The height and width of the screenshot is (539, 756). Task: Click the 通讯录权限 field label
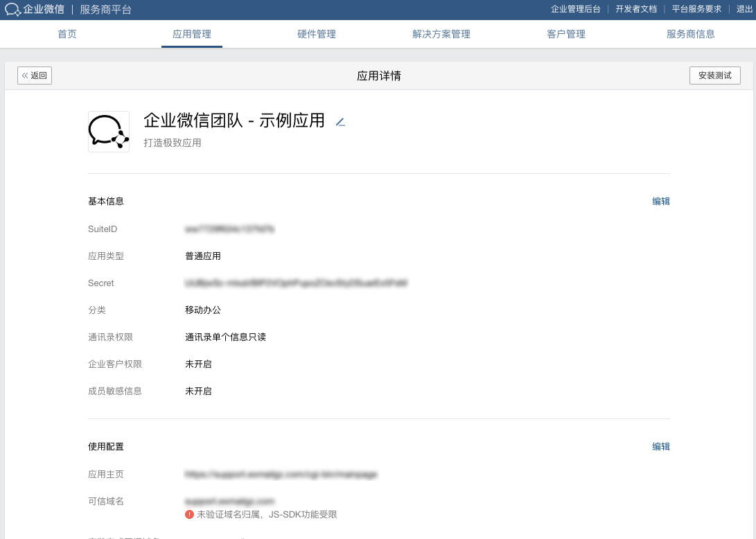110,337
